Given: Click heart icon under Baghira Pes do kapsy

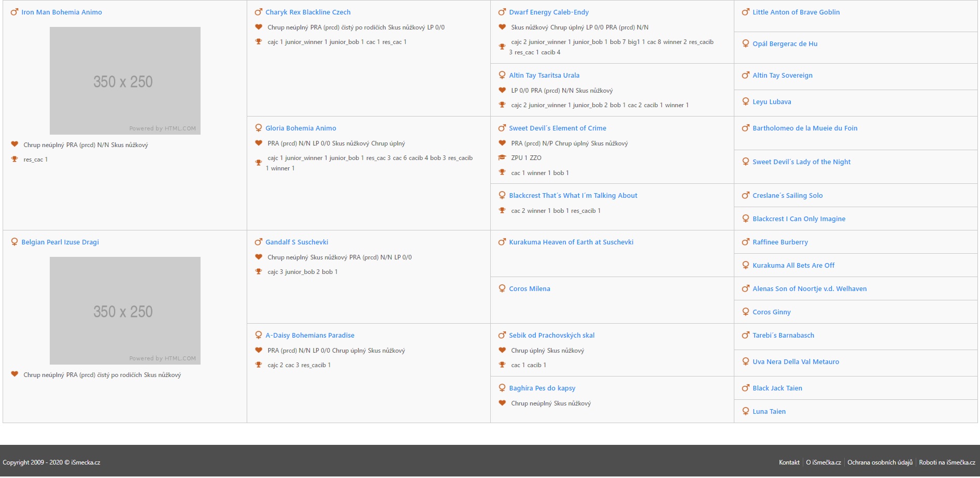Looking at the screenshot, I should click(x=502, y=403).
